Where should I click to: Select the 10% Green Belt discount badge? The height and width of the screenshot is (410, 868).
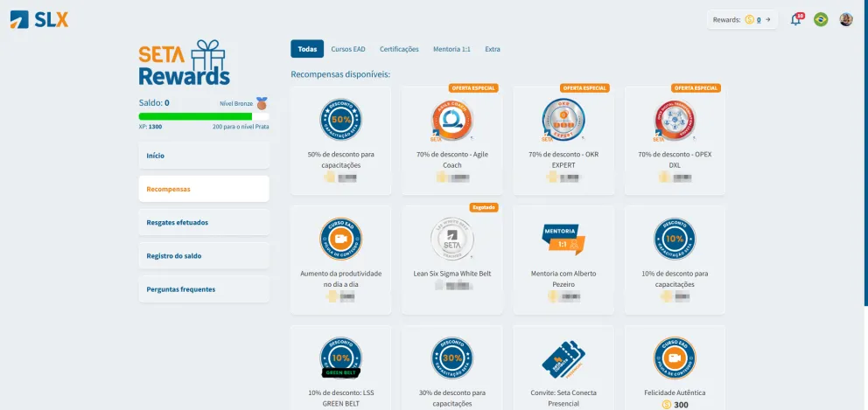coord(340,358)
